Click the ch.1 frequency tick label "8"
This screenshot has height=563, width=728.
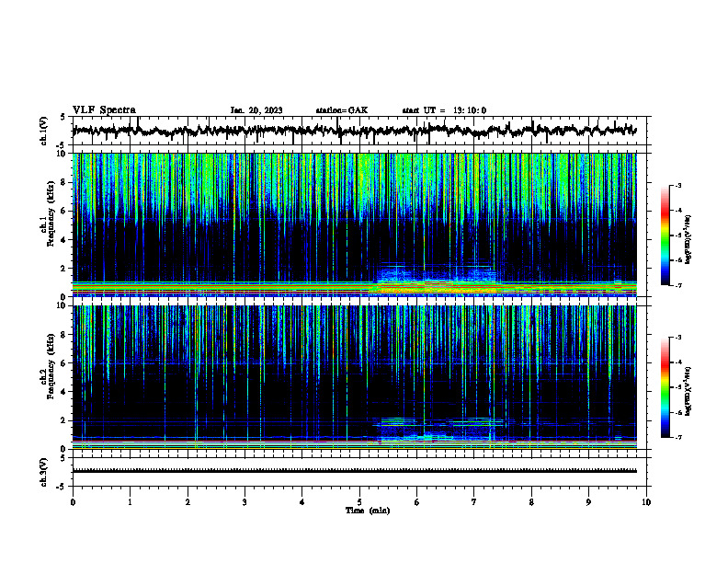(x=65, y=182)
